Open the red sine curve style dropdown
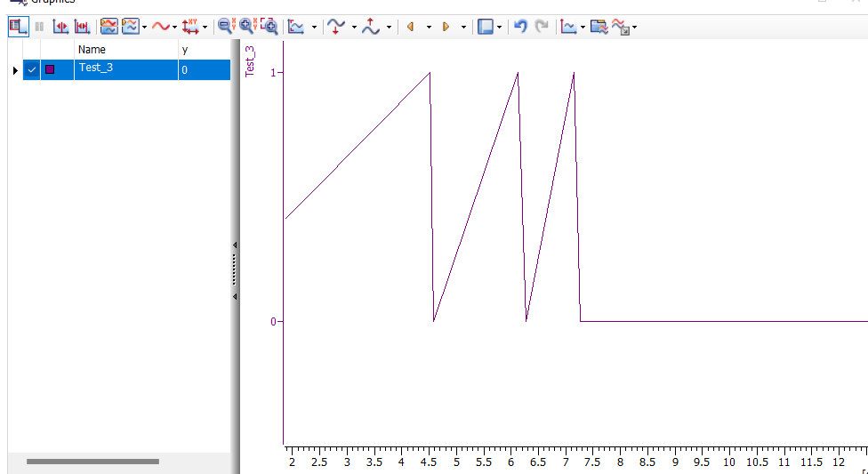Image resolution: width=868 pixels, height=474 pixels. [x=174, y=28]
